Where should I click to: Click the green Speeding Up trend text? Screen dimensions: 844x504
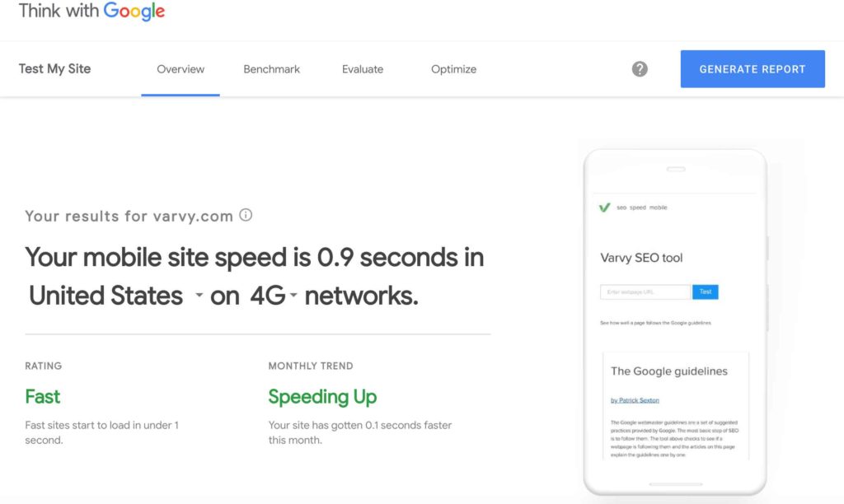click(322, 397)
